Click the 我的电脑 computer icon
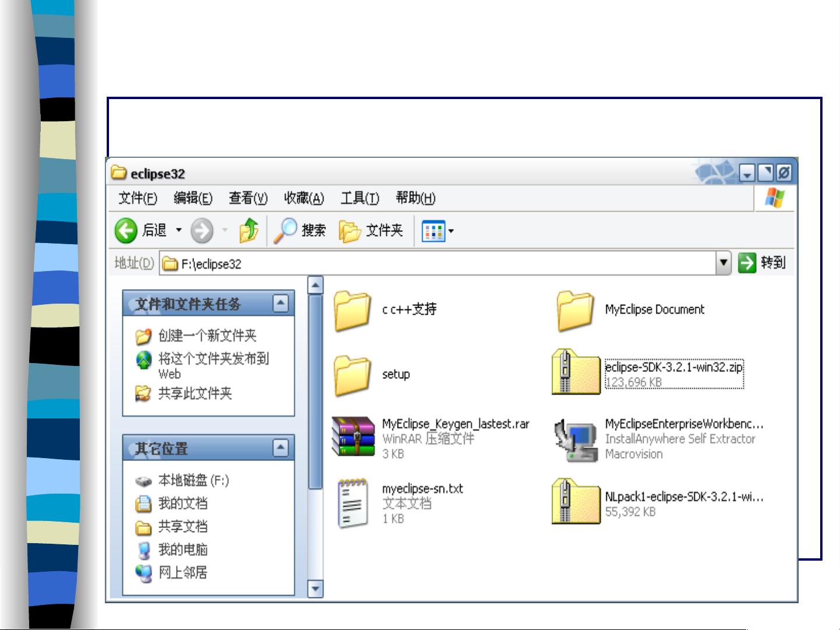The image size is (840, 630). click(143, 550)
